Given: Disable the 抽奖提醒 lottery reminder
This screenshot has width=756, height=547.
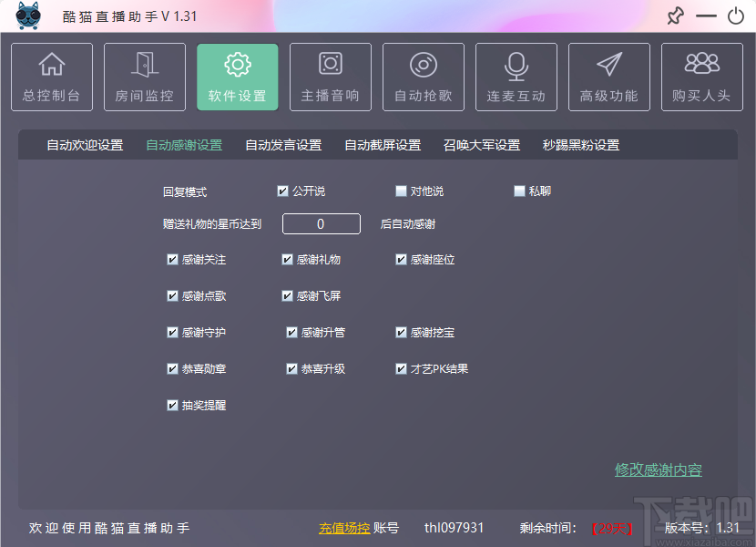Looking at the screenshot, I should (173, 405).
